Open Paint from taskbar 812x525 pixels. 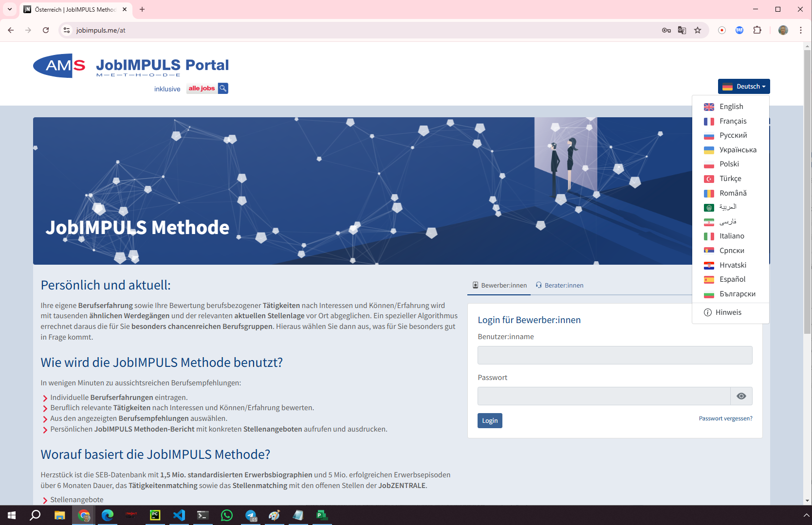[x=275, y=515]
